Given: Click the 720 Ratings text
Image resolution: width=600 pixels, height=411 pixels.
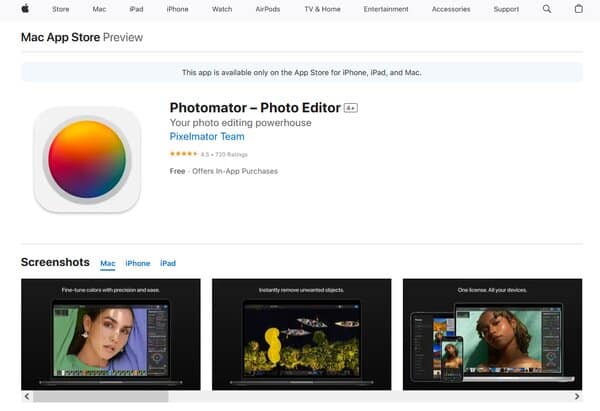Looking at the screenshot, I should click(x=231, y=155).
